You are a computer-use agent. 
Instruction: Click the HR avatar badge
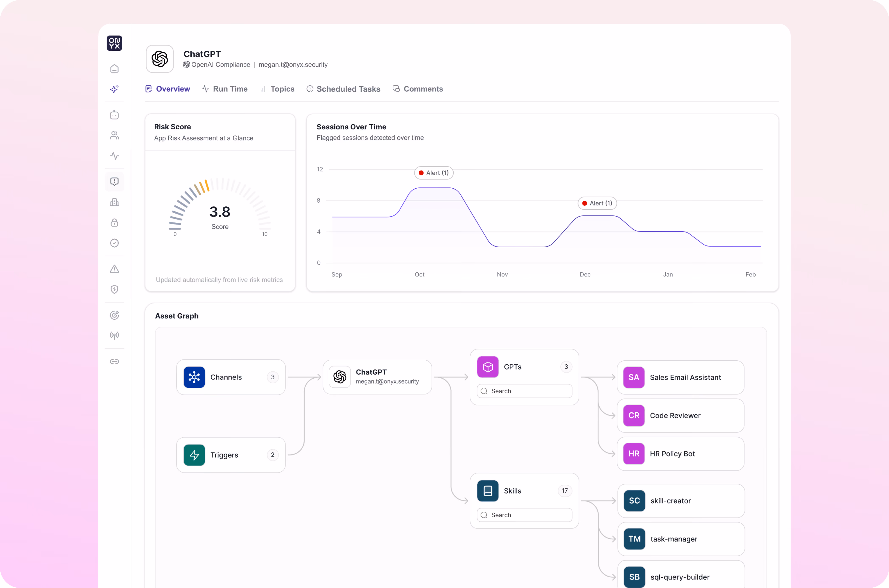click(634, 454)
